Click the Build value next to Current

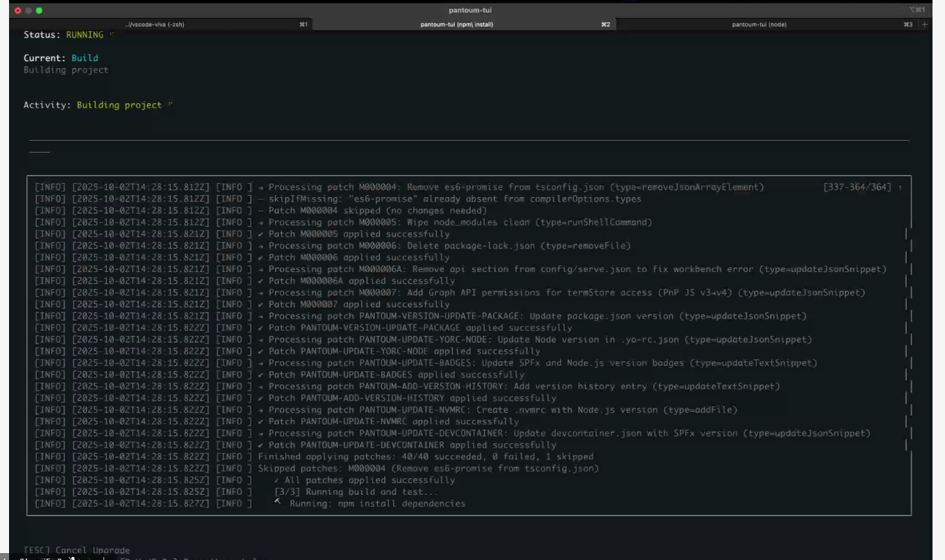pos(85,58)
